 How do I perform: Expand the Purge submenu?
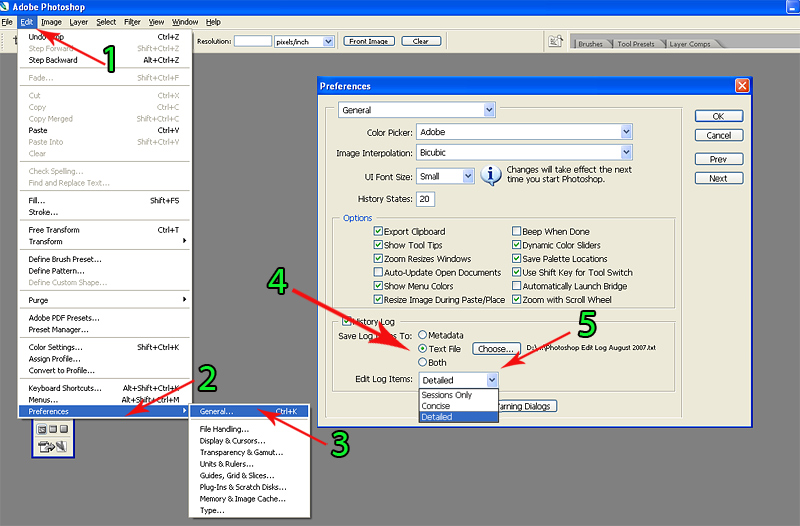click(105, 300)
